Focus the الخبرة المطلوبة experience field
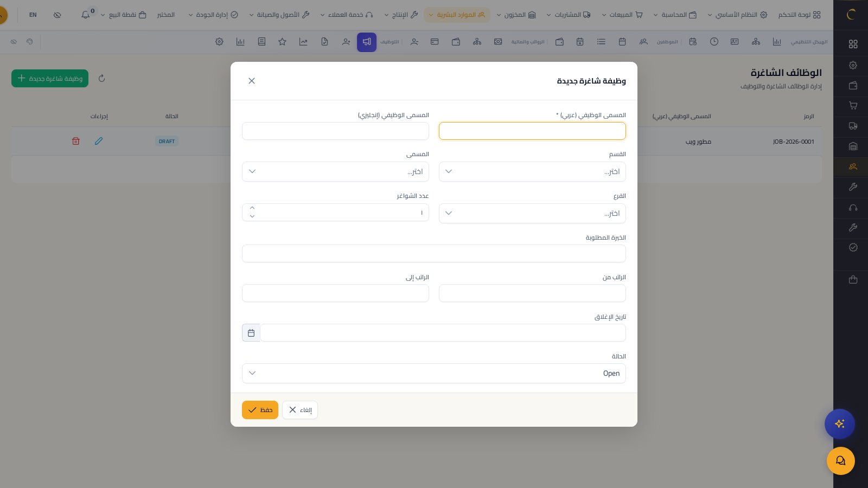 click(x=434, y=253)
